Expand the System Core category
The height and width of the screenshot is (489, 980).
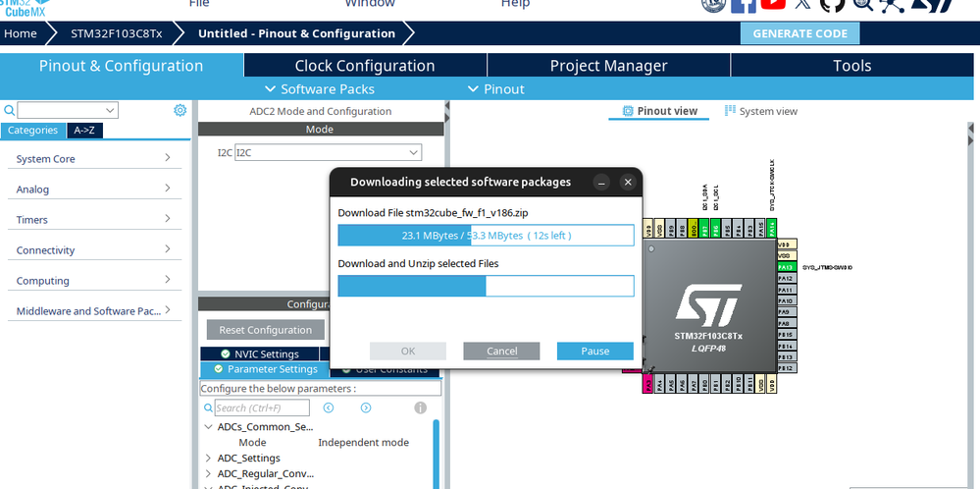(x=94, y=159)
